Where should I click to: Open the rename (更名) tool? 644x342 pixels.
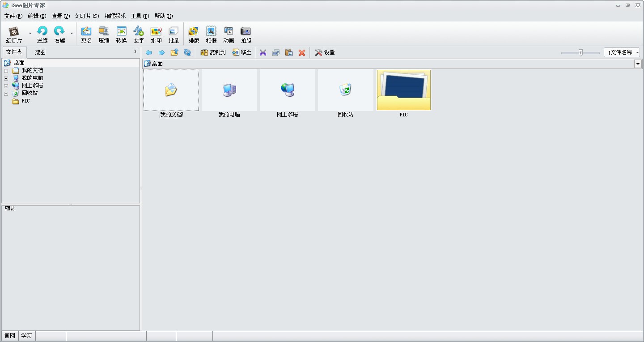[x=86, y=34]
